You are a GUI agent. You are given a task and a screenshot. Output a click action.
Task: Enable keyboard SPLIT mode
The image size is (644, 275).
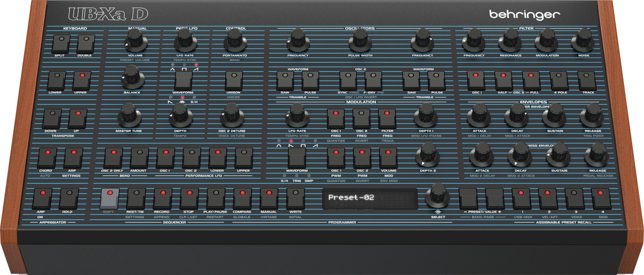click(60, 43)
